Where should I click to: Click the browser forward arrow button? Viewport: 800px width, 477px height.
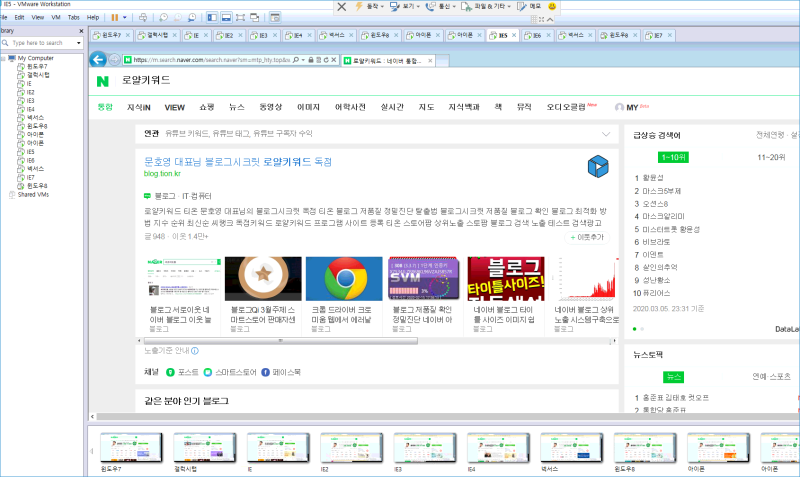(x=114, y=60)
